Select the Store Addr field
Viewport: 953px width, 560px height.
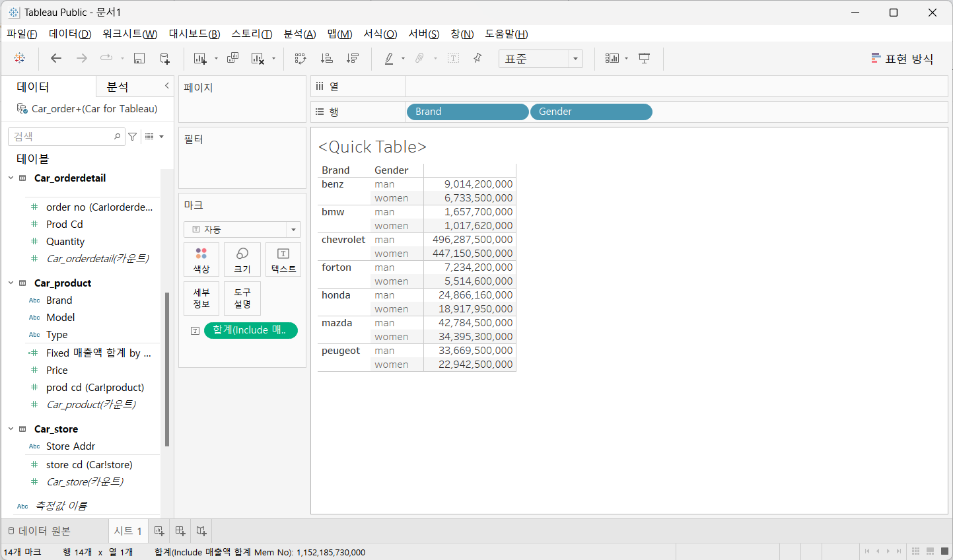pyautogui.click(x=71, y=446)
